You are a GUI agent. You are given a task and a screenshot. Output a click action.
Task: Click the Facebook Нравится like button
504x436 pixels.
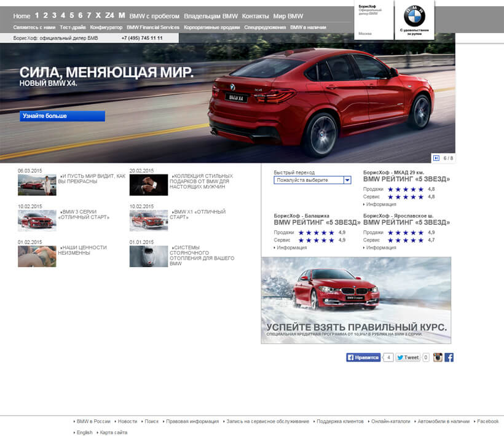tap(363, 357)
